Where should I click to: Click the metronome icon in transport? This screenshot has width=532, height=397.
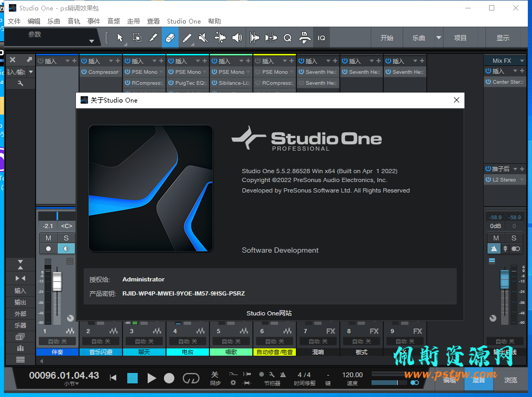283,375
